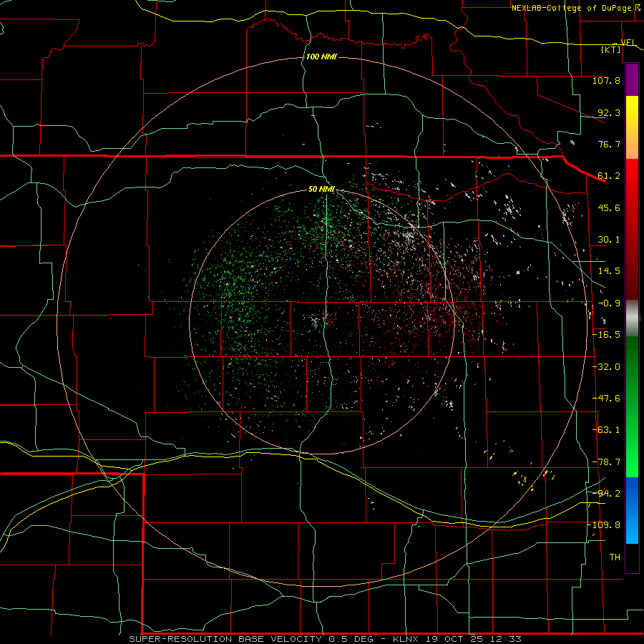
Task: Select the gray zero-velocity segment of scale
Action: click(632, 318)
